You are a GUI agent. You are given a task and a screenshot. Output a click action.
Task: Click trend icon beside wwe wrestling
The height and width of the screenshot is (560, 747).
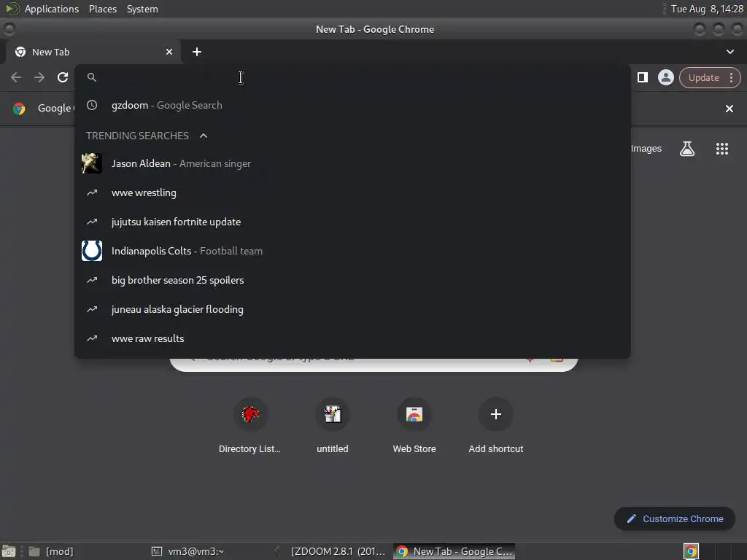click(92, 192)
